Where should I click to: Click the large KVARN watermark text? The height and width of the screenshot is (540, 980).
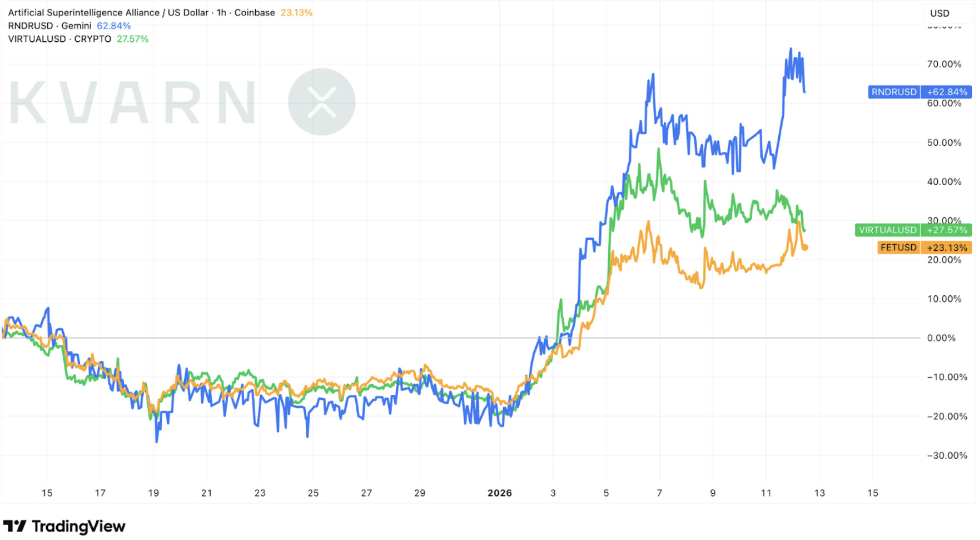coord(133,103)
